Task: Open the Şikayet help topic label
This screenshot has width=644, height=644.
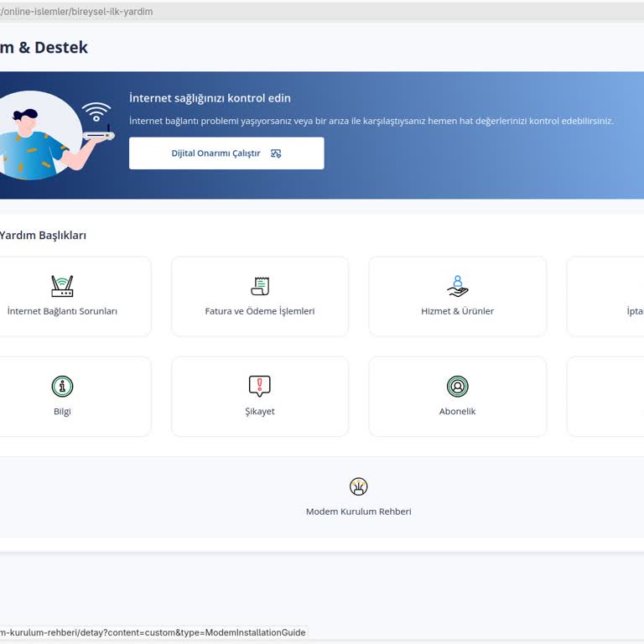Action: 260,412
